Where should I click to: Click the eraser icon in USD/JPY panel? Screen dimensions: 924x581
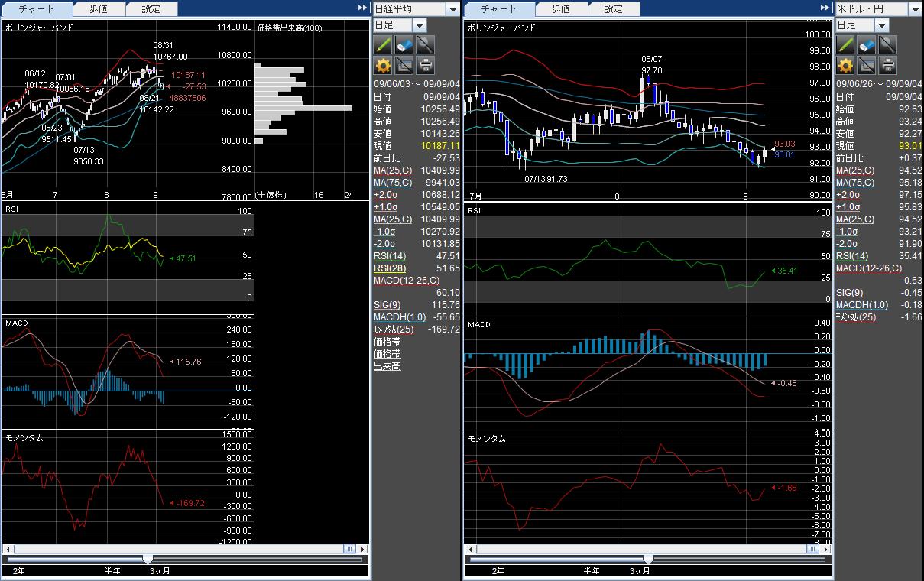point(867,45)
